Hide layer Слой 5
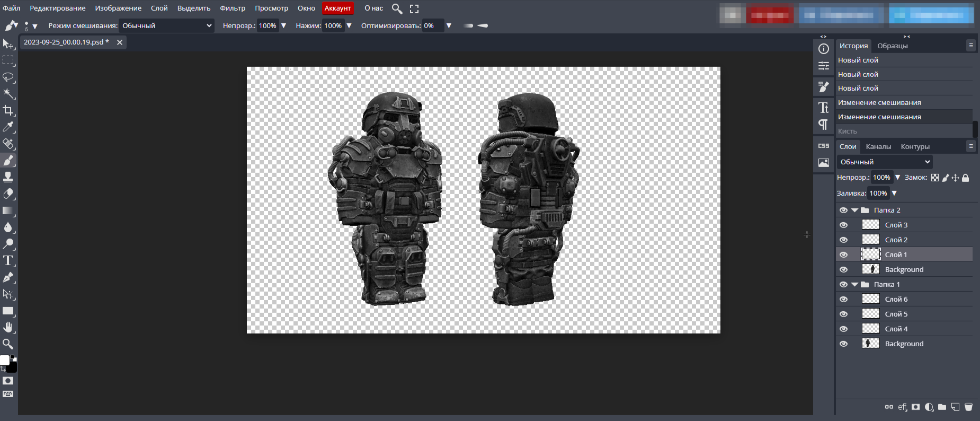The height and width of the screenshot is (421, 980). pos(843,314)
